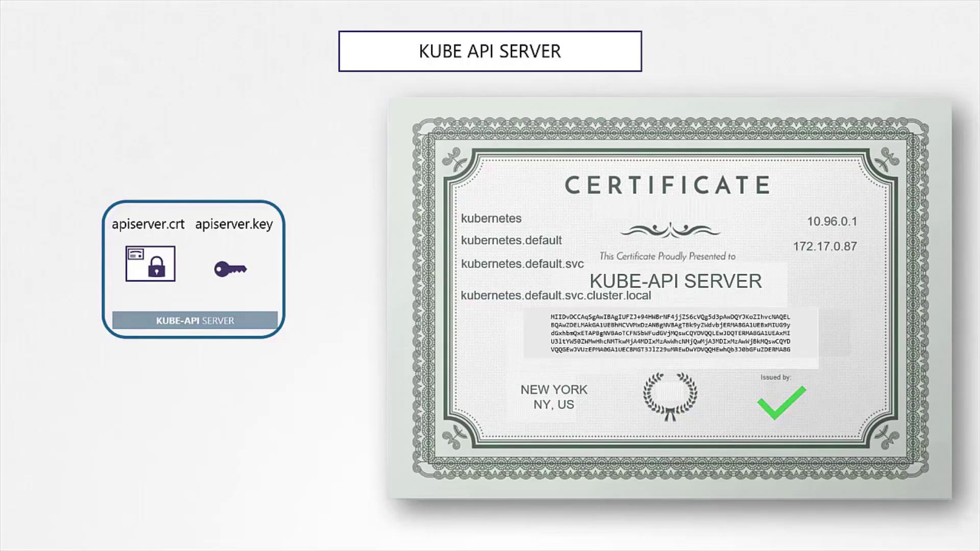The image size is (980, 551).
Task: Click the CERTIFICATE heading
Action: (x=668, y=185)
